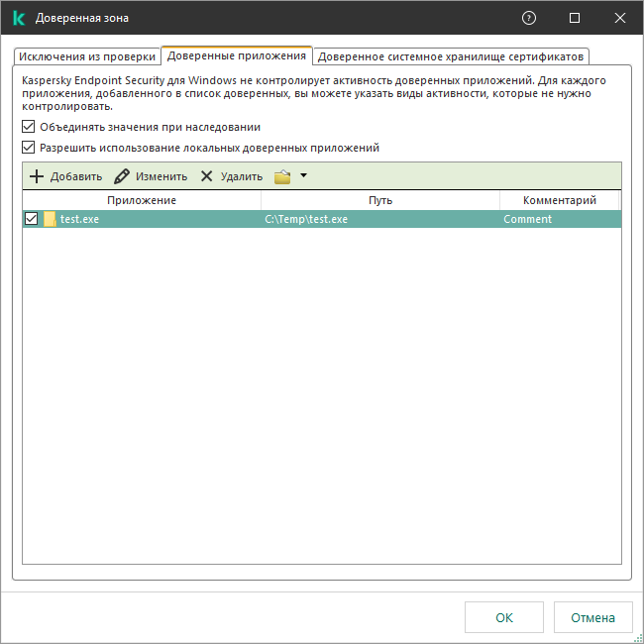Expand the dropdown arrow beside folder icon
This screenshot has width=644, height=644.
pos(303,175)
